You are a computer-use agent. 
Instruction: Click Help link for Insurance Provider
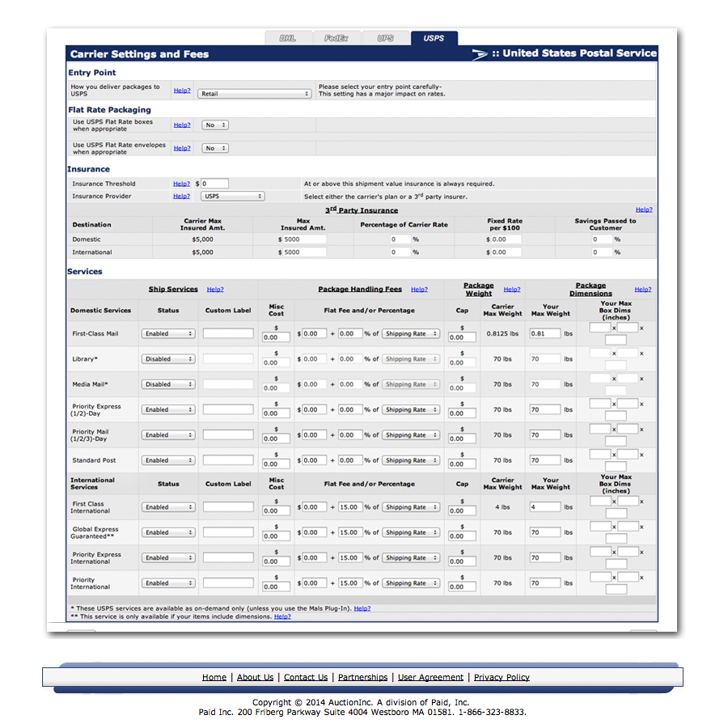tap(181, 197)
